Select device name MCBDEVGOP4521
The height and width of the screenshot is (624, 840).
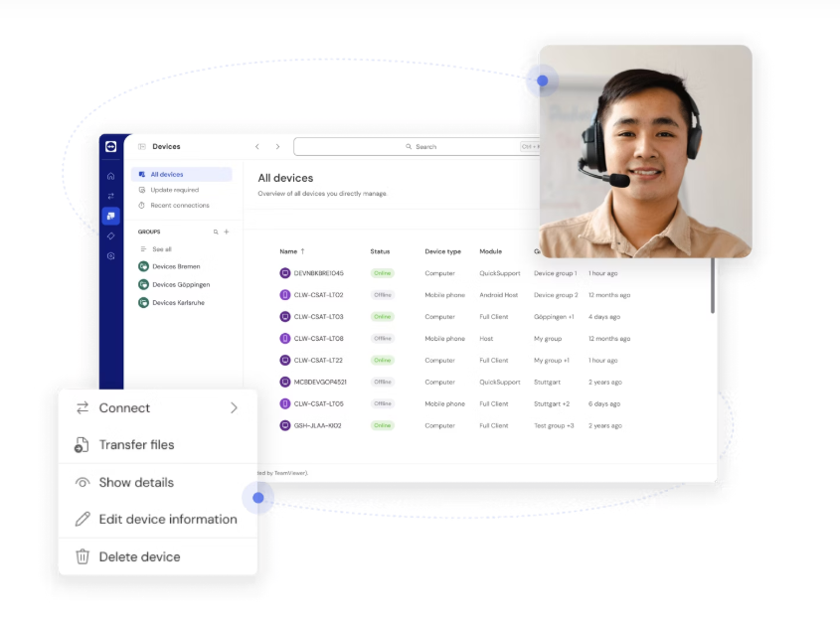click(x=320, y=382)
